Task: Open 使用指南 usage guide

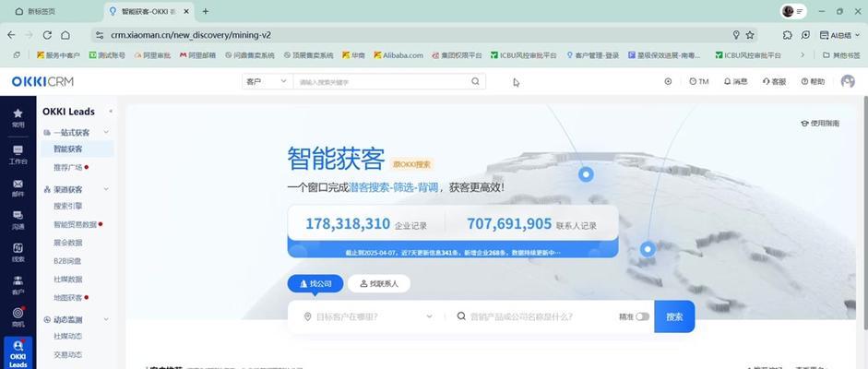Action: [x=820, y=124]
